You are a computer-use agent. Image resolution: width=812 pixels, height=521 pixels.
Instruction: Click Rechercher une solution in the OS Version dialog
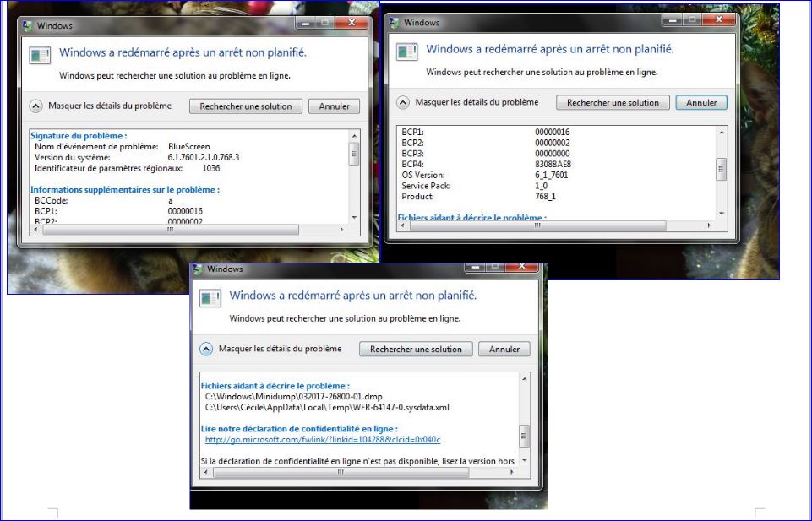click(613, 102)
